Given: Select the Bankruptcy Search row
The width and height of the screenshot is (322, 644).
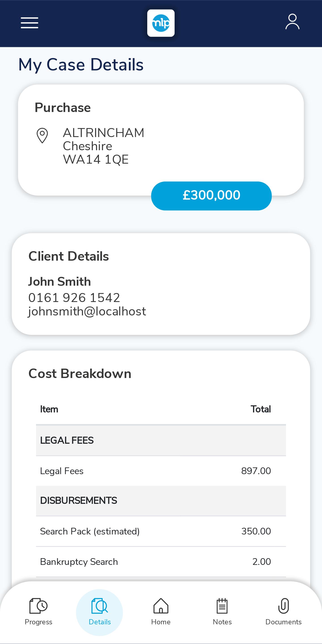Looking at the screenshot, I should pos(161,562).
